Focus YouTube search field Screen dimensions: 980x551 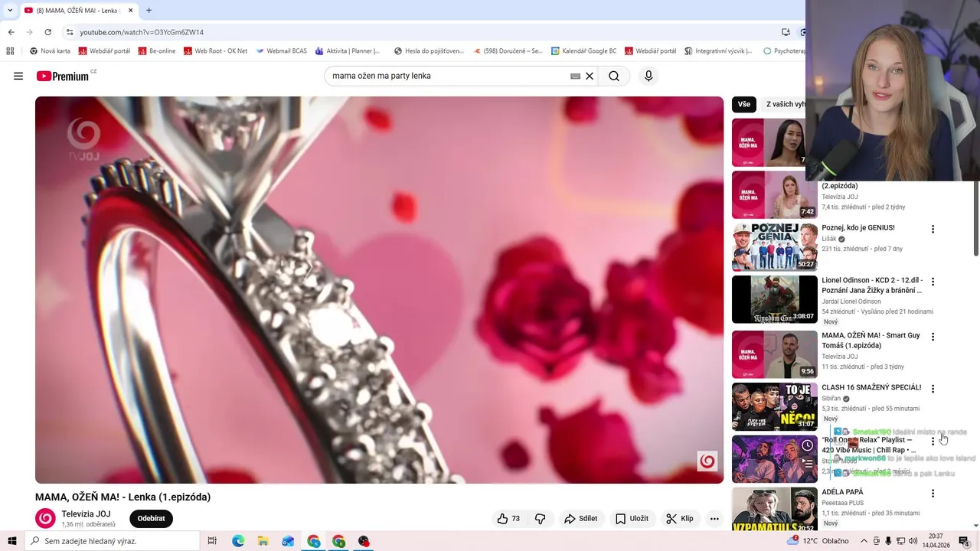(448, 76)
